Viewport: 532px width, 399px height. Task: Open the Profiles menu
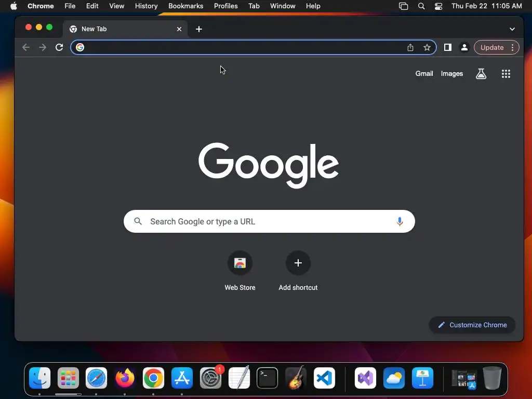[225, 6]
